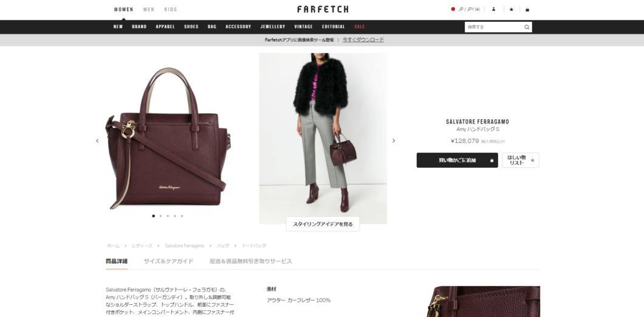Add item to shopping bag button
644x317 pixels.
(457, 161)
